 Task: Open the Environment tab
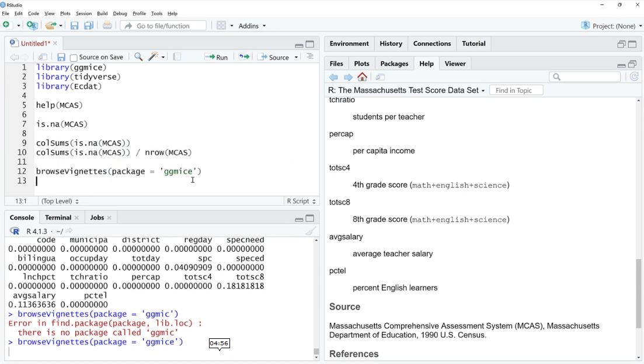(349, 44)
